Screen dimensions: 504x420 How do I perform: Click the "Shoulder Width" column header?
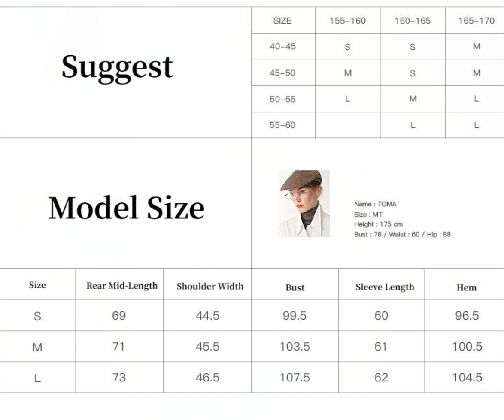click(210, 286)
